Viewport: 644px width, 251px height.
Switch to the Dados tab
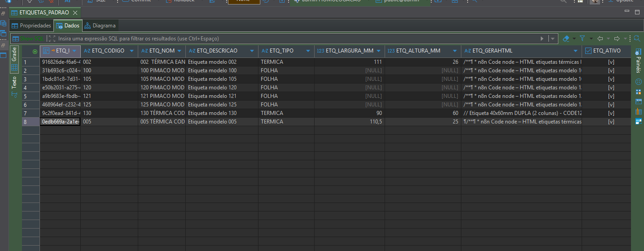click(x=68, y=26)
